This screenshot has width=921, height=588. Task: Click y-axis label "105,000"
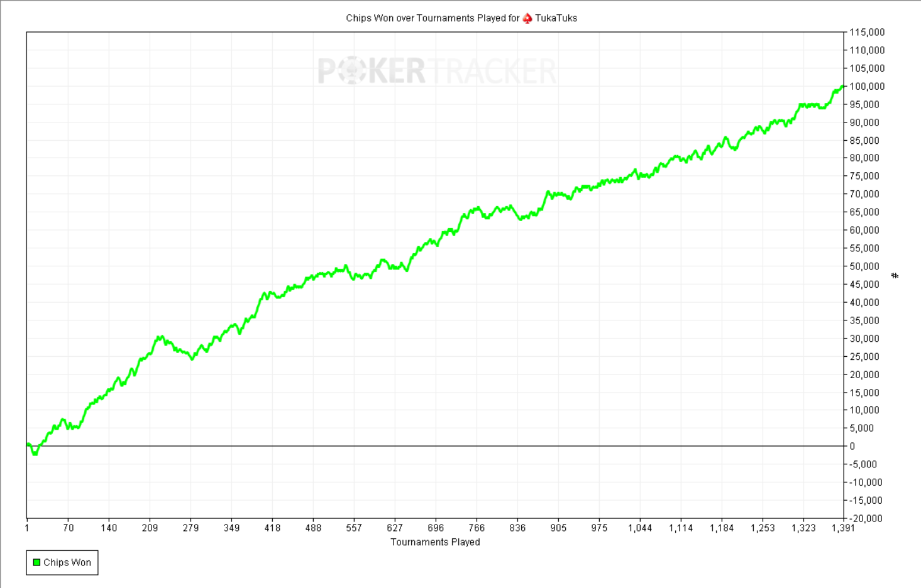pos(867,68)
